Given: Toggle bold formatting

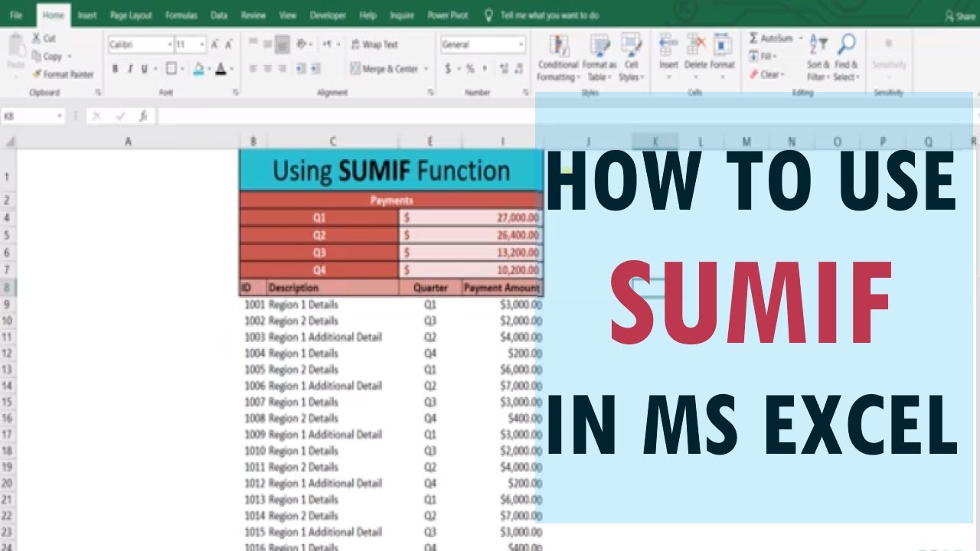Looking at the screenshot, I should point(115,69).
